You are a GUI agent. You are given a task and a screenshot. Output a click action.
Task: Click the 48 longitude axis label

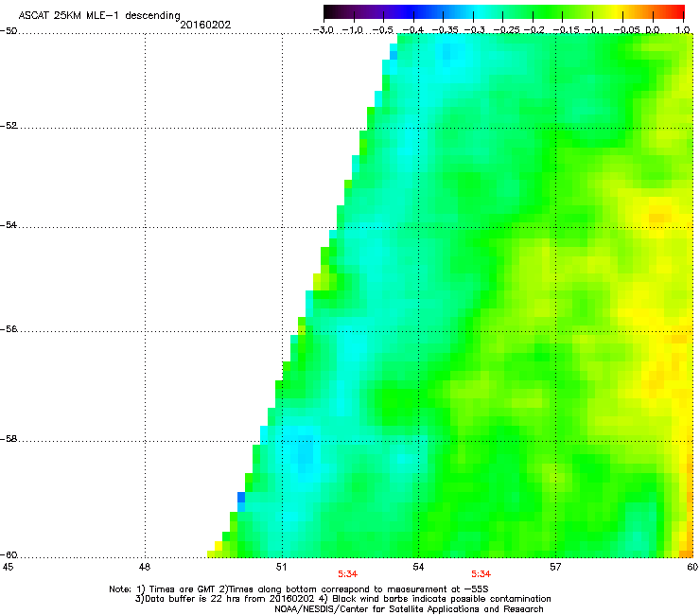coord(144,567)
